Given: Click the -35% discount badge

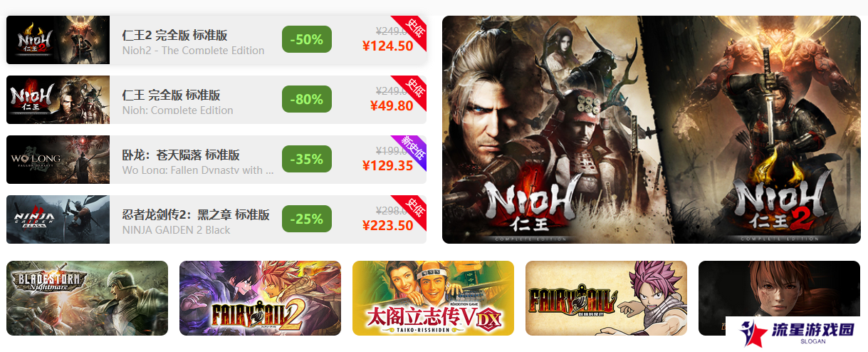Looking at the screenshot, I should pos(307,159).
